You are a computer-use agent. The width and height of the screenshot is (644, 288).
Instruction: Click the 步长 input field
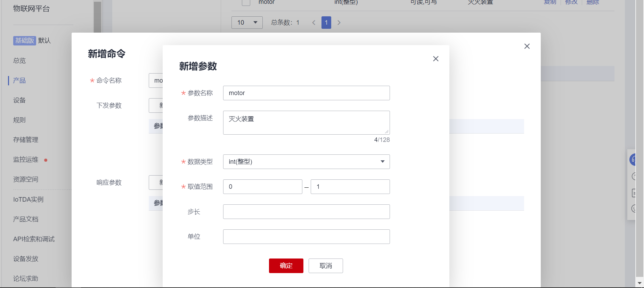pyautogui.click(x=306, y=212)
